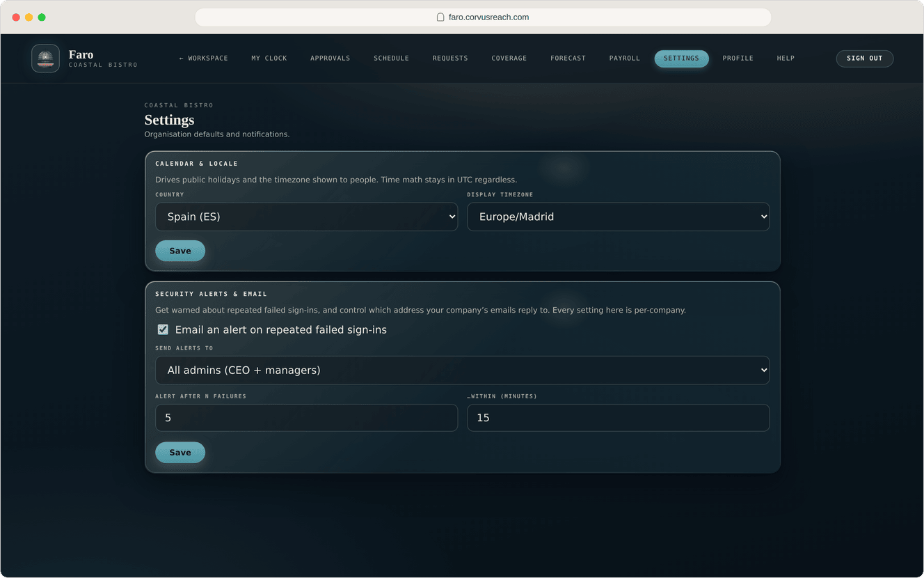The image size is (924, 578).
Task: Click the 'Email an alert on repeated failed sign-ins' label
Action: pyautogui.click(x=281, y=329)
